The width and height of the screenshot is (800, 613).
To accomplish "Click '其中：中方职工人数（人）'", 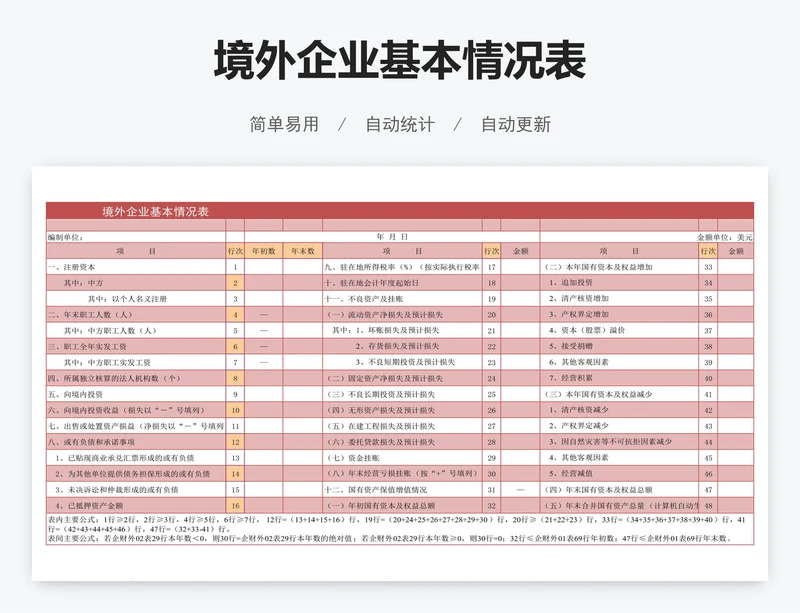I will [x=136, y=330].
